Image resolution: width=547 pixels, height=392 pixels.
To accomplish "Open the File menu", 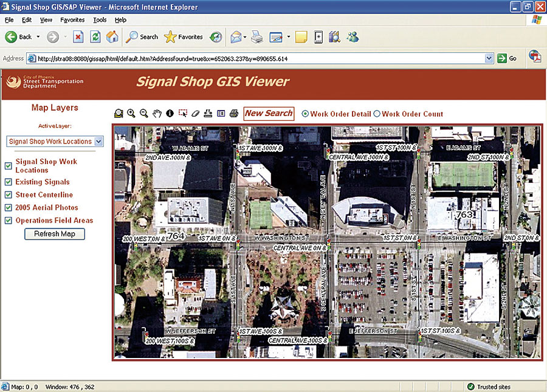I will click(x=9, y=20).
